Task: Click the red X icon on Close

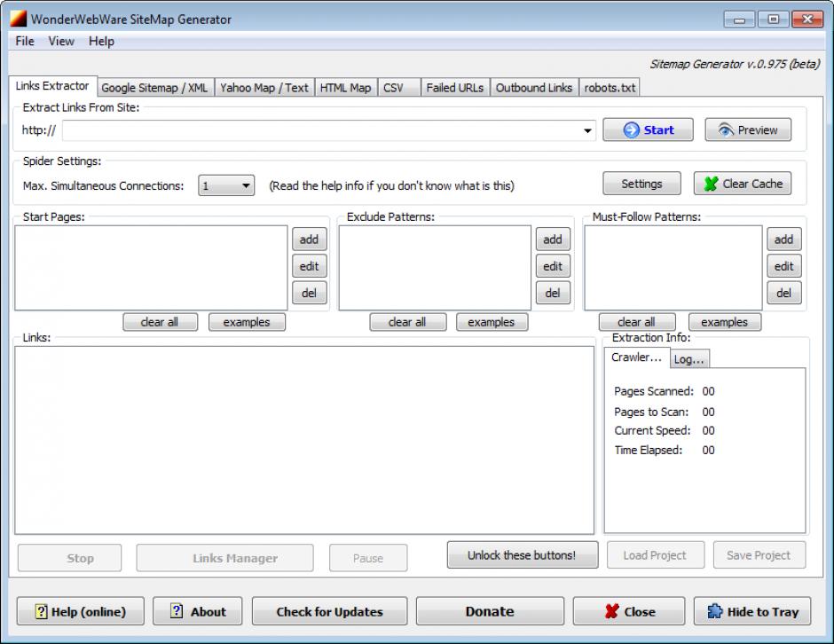Action: (611, 611)
